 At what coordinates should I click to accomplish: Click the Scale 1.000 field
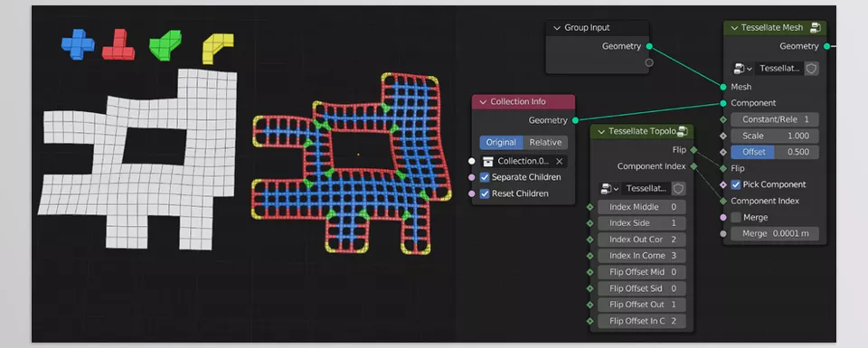point(775,136)
